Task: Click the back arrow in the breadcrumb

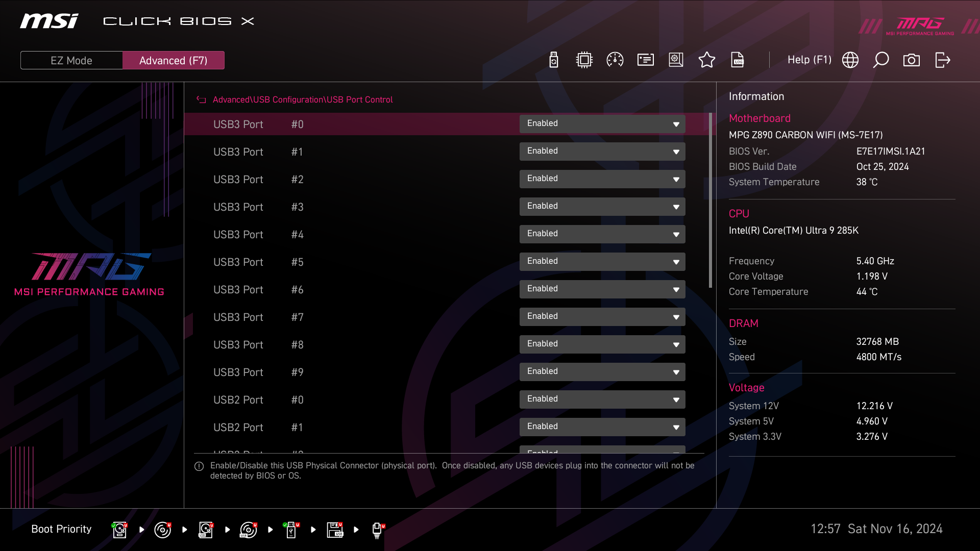Action: tap(201, 100)
